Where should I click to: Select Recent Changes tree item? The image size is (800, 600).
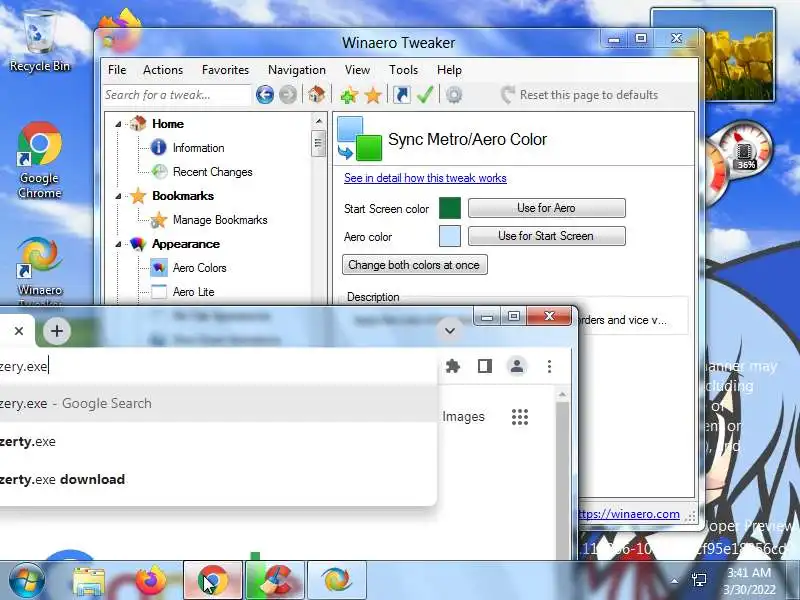[212, 172]
